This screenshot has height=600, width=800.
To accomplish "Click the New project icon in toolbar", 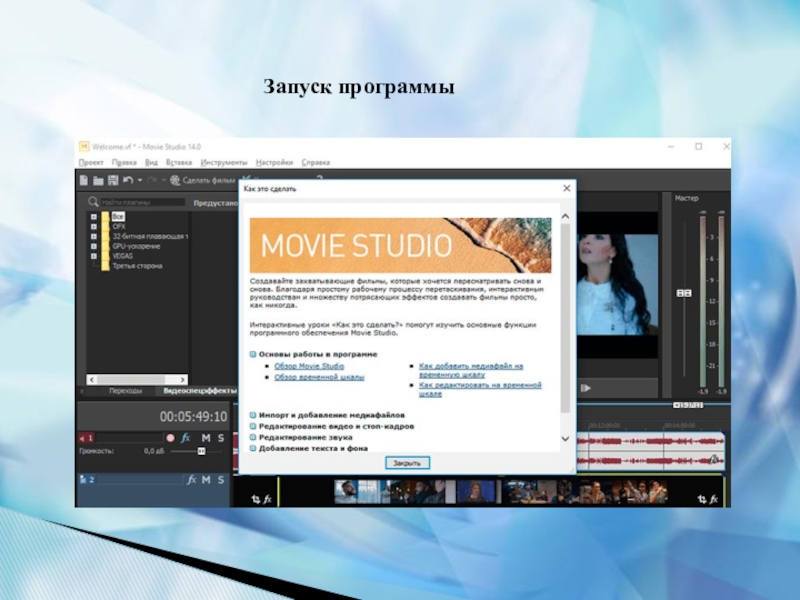I will point(85,181).
